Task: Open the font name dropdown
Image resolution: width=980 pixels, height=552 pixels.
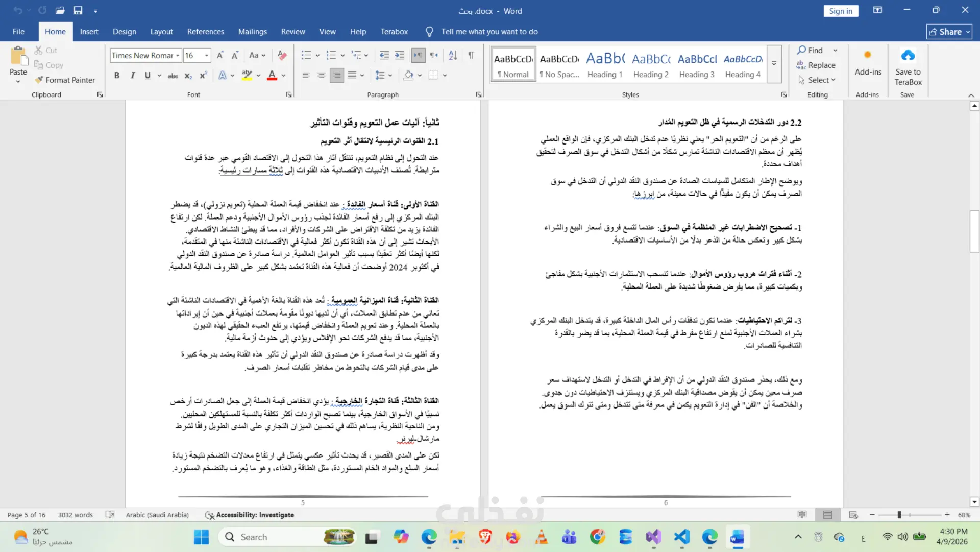Action: coord(178,55)
